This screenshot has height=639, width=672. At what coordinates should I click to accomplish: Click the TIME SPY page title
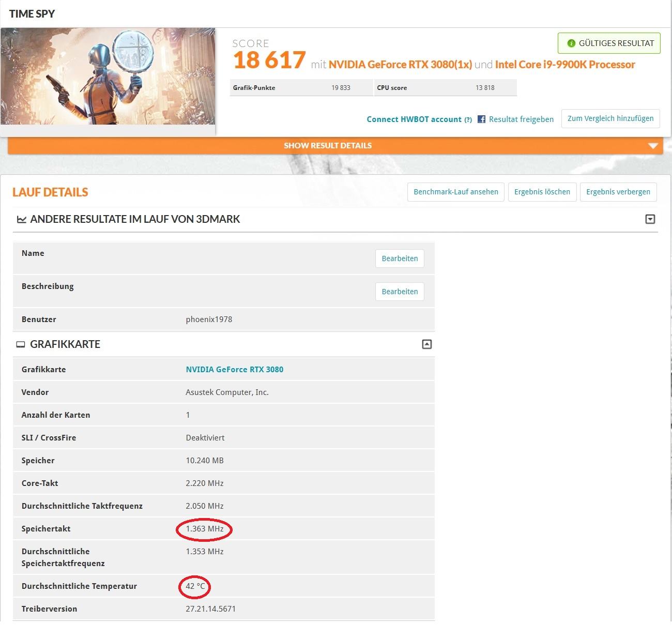coord(32,14)
